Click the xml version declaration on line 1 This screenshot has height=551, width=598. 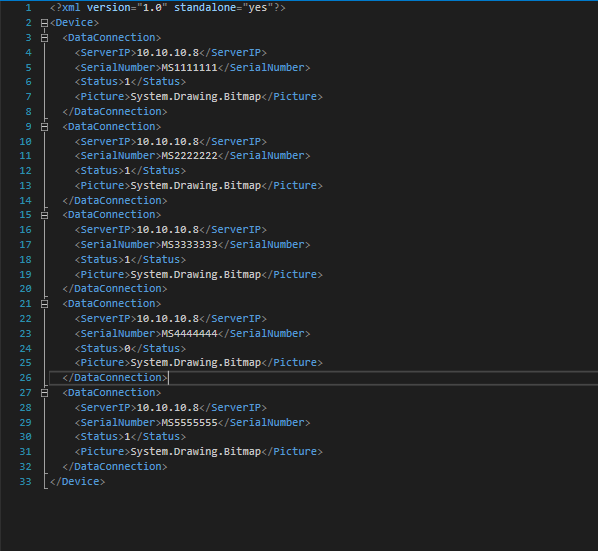click(167, 8)
